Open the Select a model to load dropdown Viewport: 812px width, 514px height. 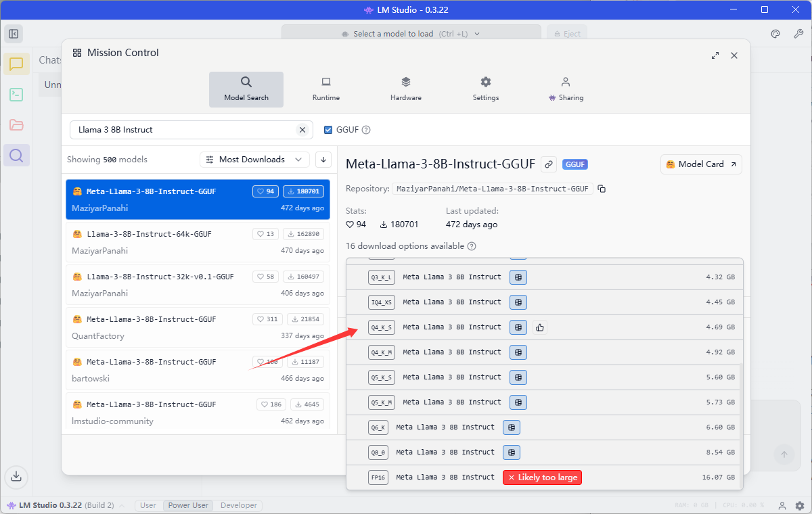tap(411, 34)
